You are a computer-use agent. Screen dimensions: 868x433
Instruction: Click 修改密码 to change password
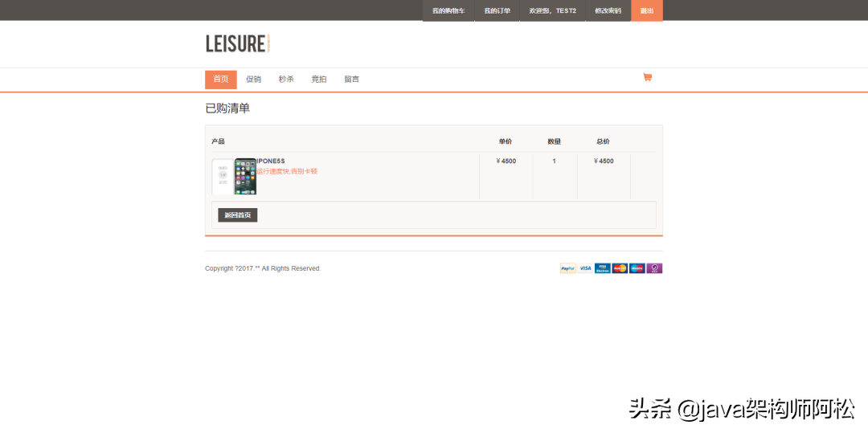[x=608, y=10]
